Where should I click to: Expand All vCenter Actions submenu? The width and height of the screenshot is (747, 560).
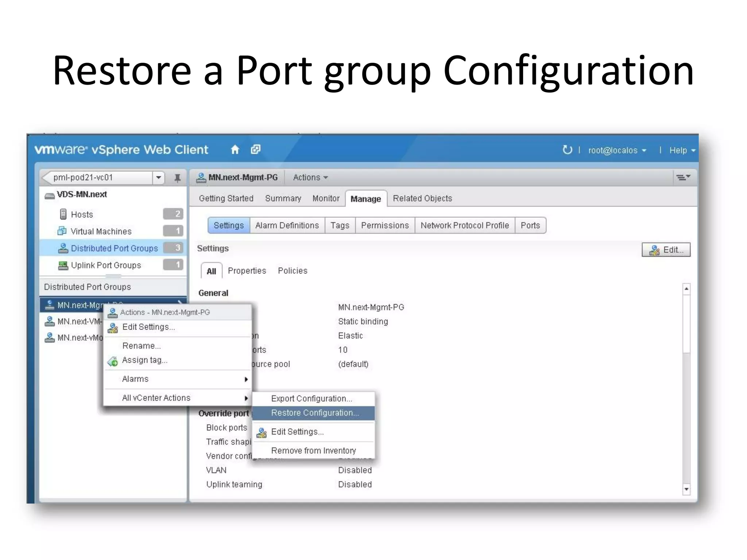click(178, 398)
